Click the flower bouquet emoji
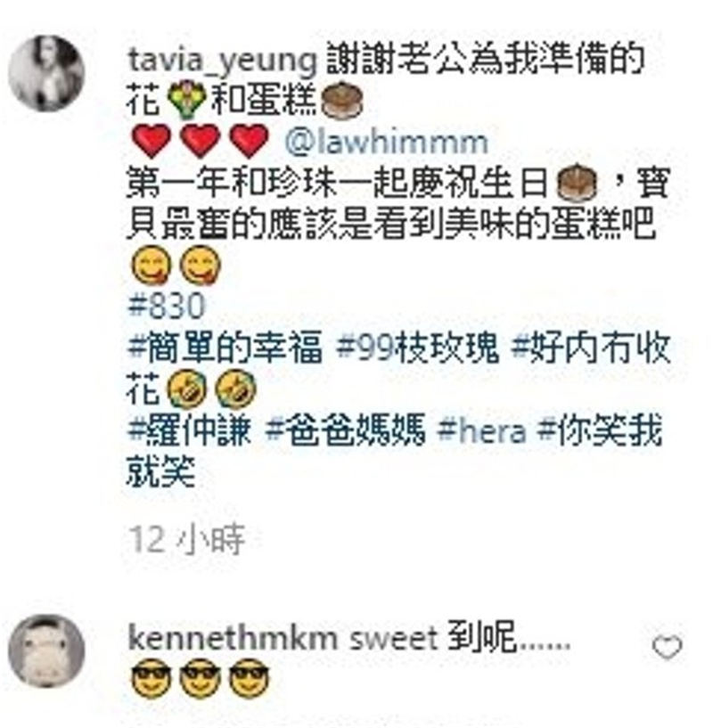This screenshot has height=728, width=713. (186, 100)
